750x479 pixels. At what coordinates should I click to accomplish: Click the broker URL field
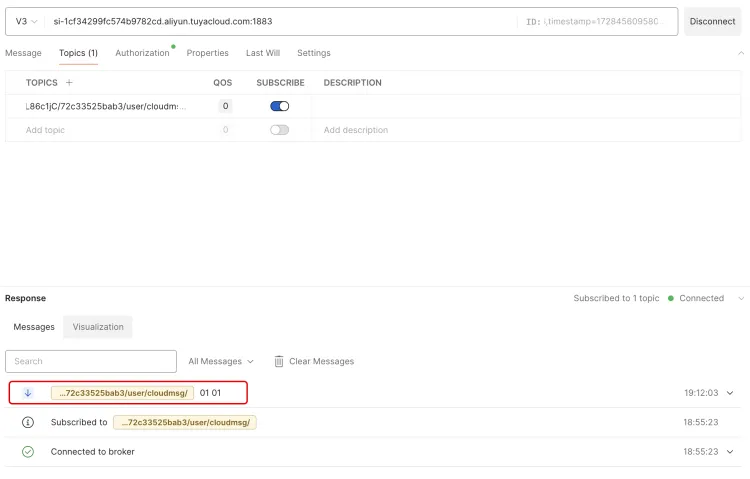pyautogui.click(x=280, y=22)
